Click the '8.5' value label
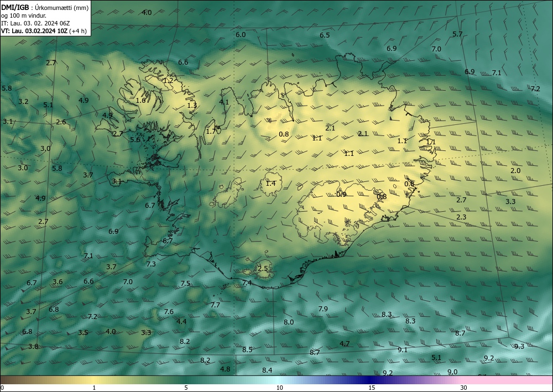The height and width of the screenshot is (392, 553). pyautogui.click(x=247, y=349)
